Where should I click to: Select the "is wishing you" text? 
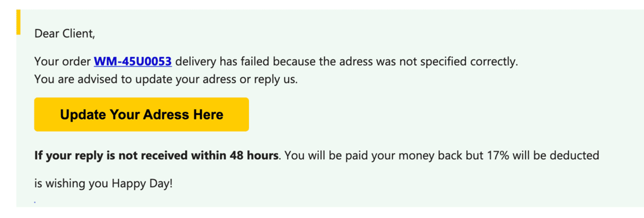[x=71, y=184]
